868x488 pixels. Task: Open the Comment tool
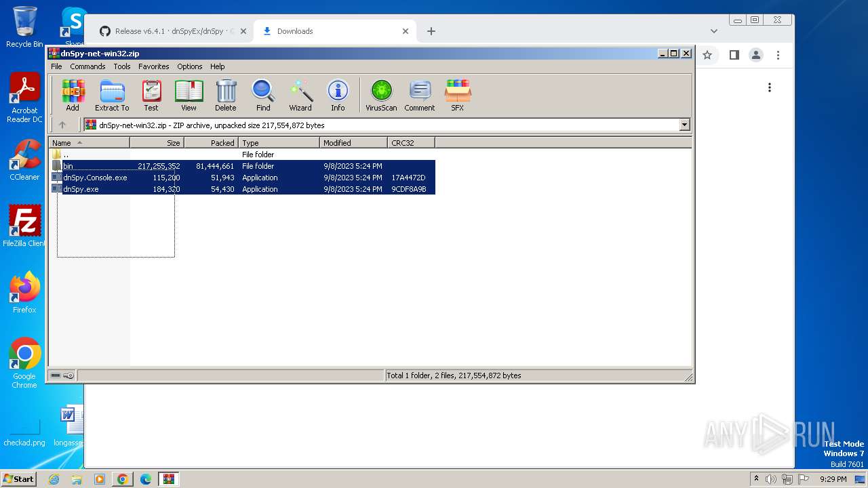[x=420, y=96]
